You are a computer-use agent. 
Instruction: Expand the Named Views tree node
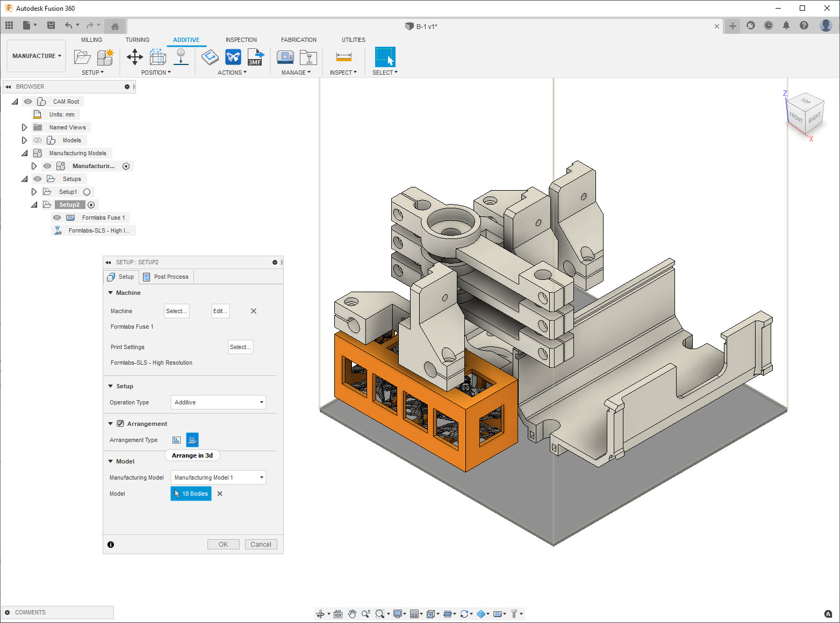[x=24, y=127]
